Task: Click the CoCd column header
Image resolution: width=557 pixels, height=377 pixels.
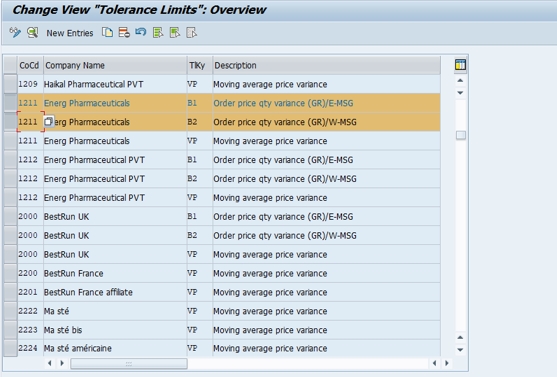Action: (x=30, y=65)
